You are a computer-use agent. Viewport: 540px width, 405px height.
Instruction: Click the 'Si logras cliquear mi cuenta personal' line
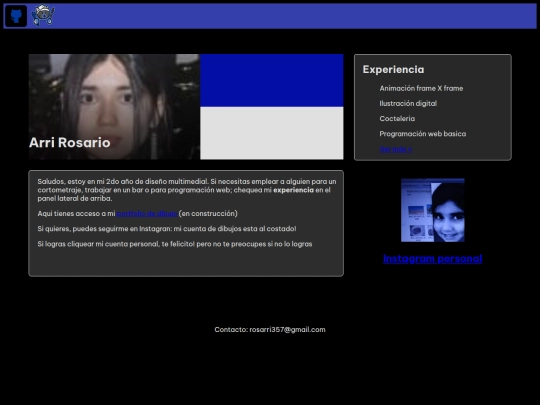coord(175,244)
